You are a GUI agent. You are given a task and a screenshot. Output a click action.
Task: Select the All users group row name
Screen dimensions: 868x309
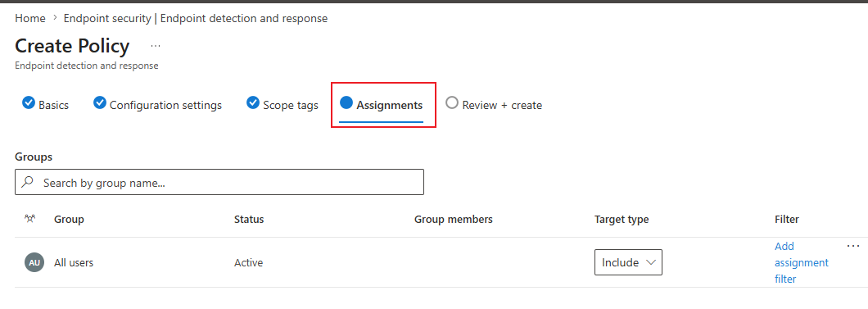click(x=74, y=262)
